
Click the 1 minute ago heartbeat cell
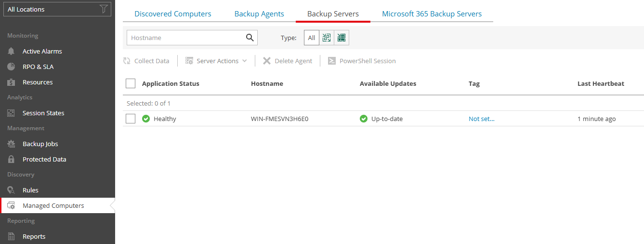596,119
